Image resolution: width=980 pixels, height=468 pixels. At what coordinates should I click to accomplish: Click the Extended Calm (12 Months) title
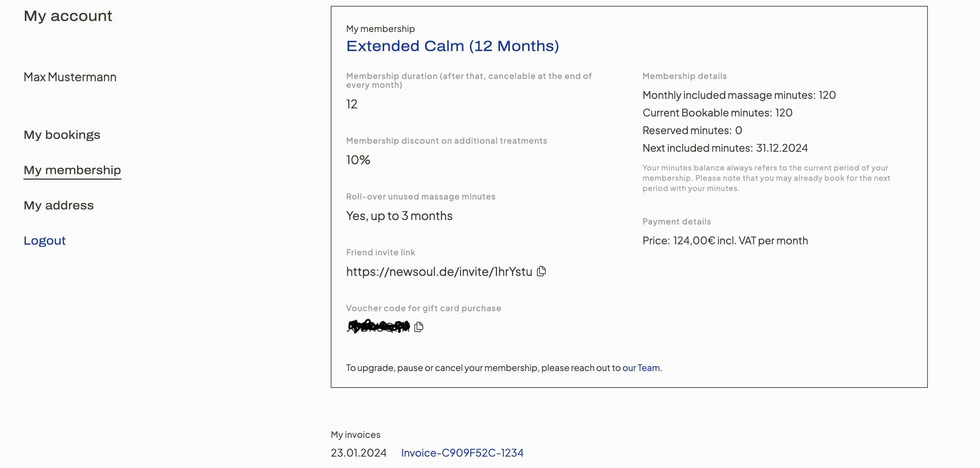(x=452, y=46)
